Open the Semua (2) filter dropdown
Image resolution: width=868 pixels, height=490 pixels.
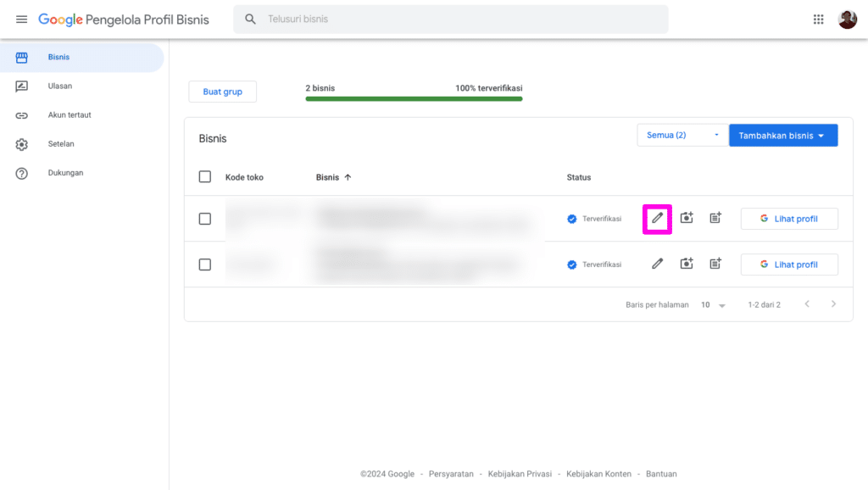(682, 135)
